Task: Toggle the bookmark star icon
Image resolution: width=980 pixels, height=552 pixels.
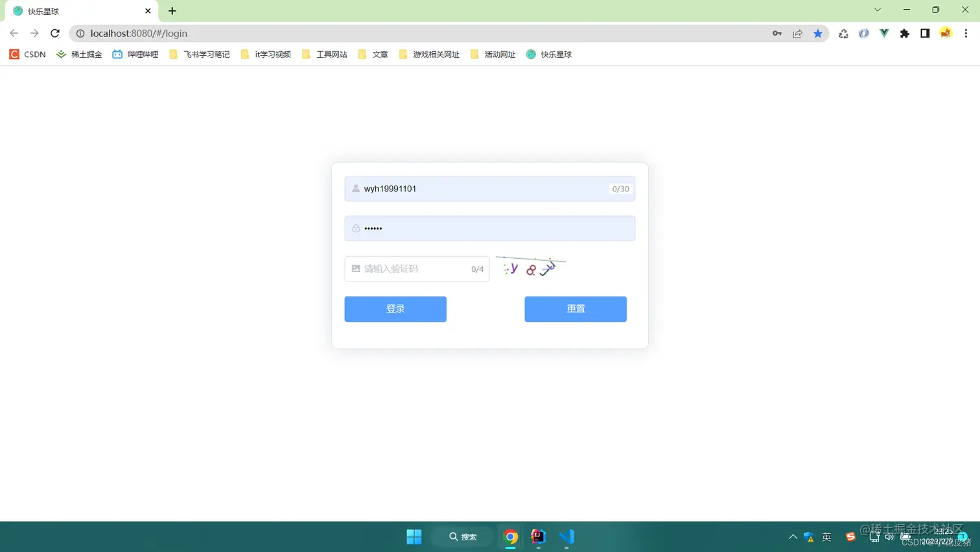Action: 818,33
